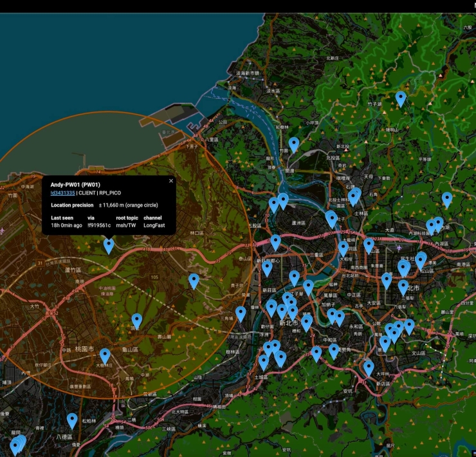The height and width of the screenshot is (457, 476).
Task: Open the !d3431335 node ID link
Action: point(62,192)
